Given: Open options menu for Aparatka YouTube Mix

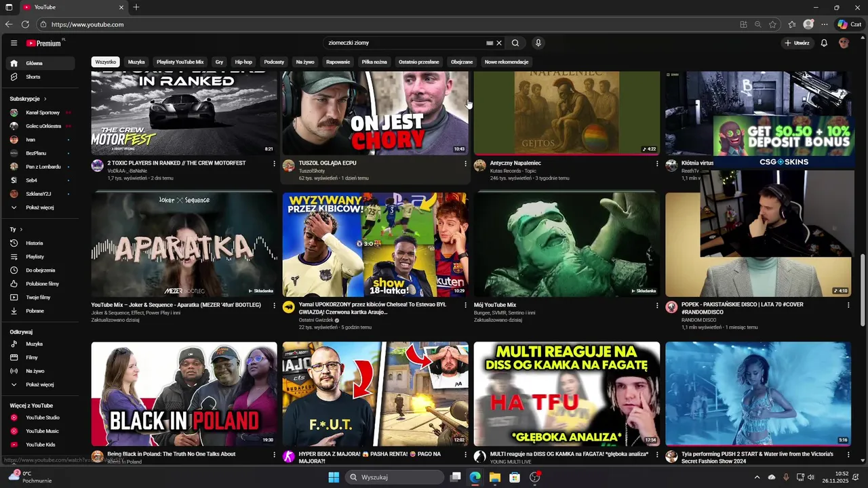Looking at the screenshot, I should pyautogui.click(x=274, y=306).
